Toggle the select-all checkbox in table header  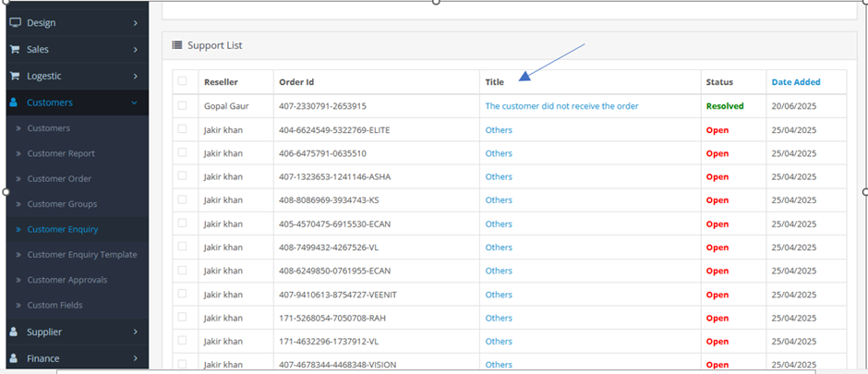[x=182, y=81]
